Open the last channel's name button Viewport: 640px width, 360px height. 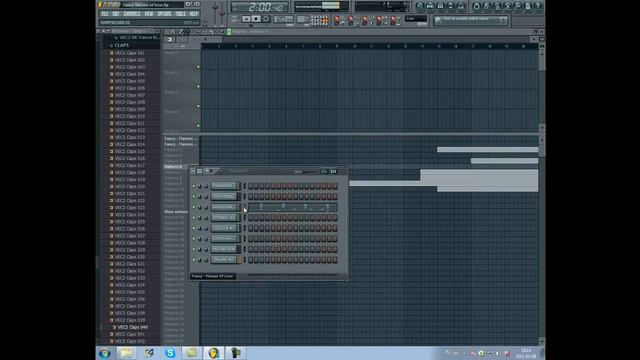tap(224, 260)
